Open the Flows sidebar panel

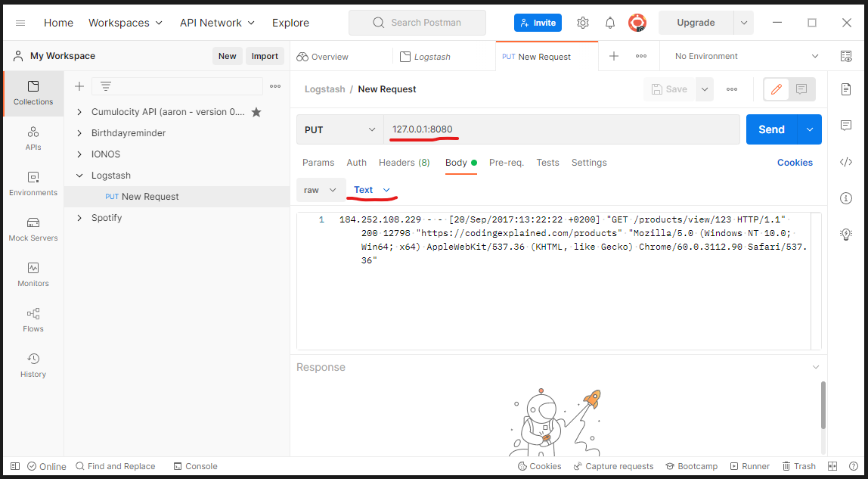33,319
